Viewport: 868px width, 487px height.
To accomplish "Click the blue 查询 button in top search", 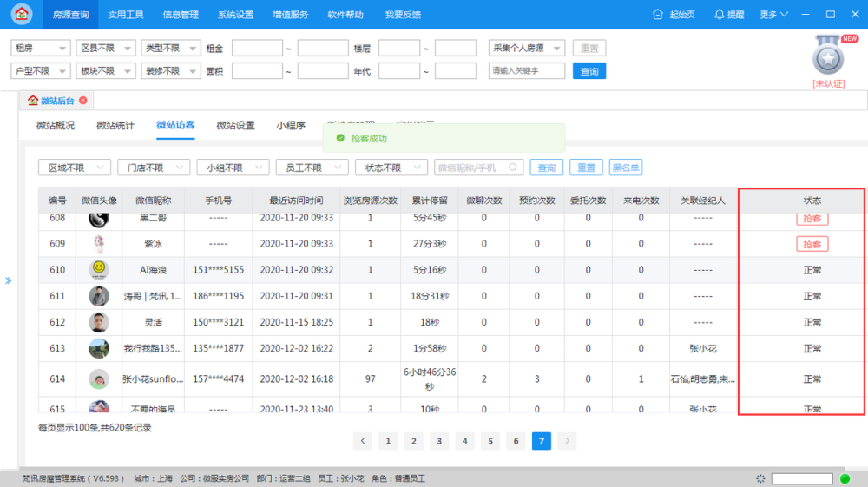I will [589, 71].
